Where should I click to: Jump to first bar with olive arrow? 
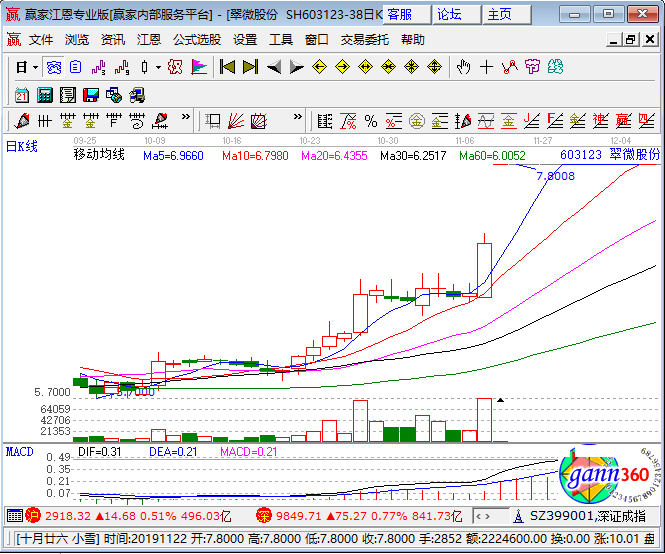[227, 67]
